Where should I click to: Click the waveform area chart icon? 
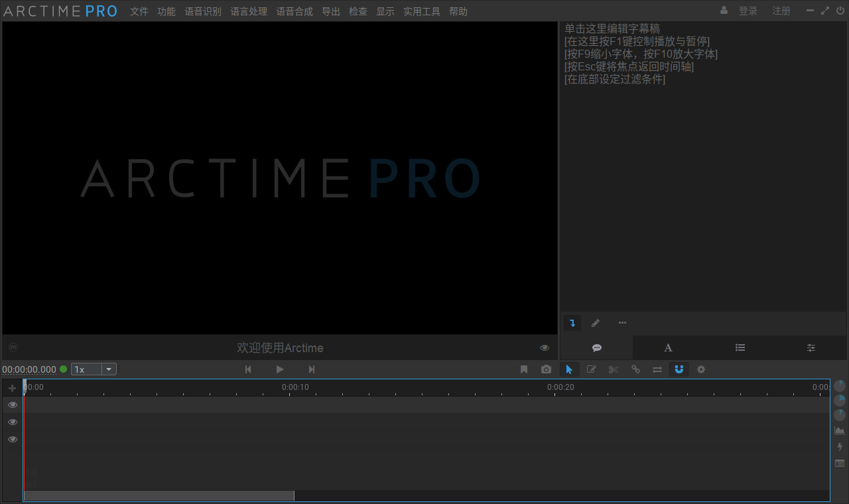[840, 431]
